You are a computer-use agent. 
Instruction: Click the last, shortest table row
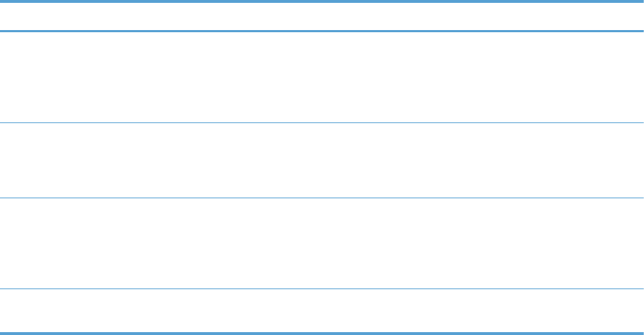click(x=322, y=310)
